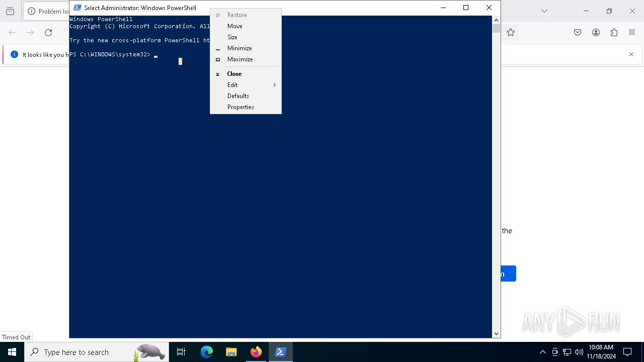The height and width of the screenshot is (362, 644).
Task: Click PowerShell scrollbar up arrow
Action: 496,20
